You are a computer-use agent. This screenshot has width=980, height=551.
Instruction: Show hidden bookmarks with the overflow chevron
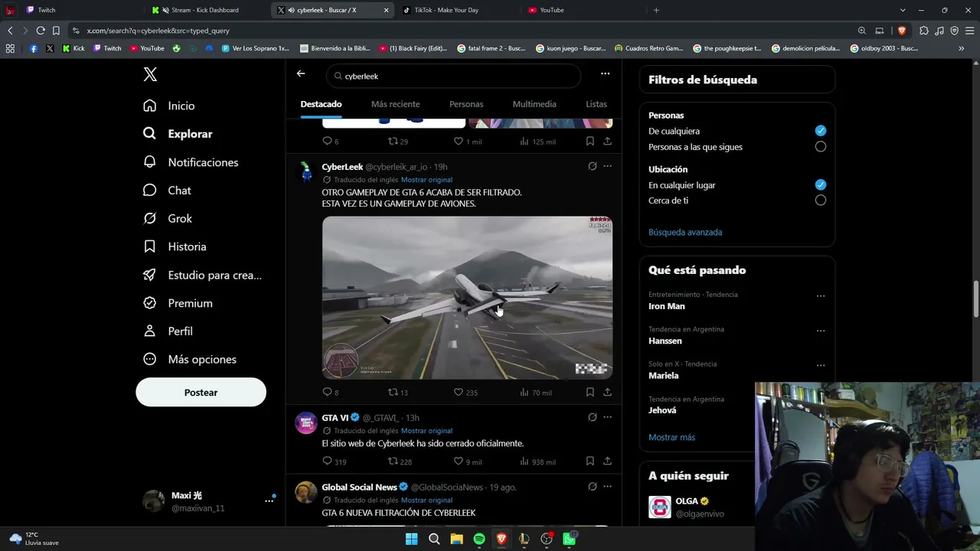tap(961, 48)
